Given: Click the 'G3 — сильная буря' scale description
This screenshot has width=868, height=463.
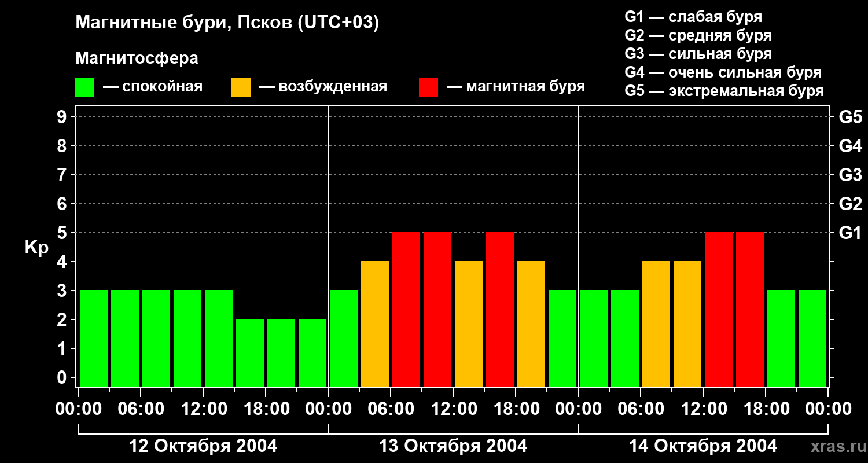Looking at the screenshot, I should pyautogui.click(x=698, y=54).
